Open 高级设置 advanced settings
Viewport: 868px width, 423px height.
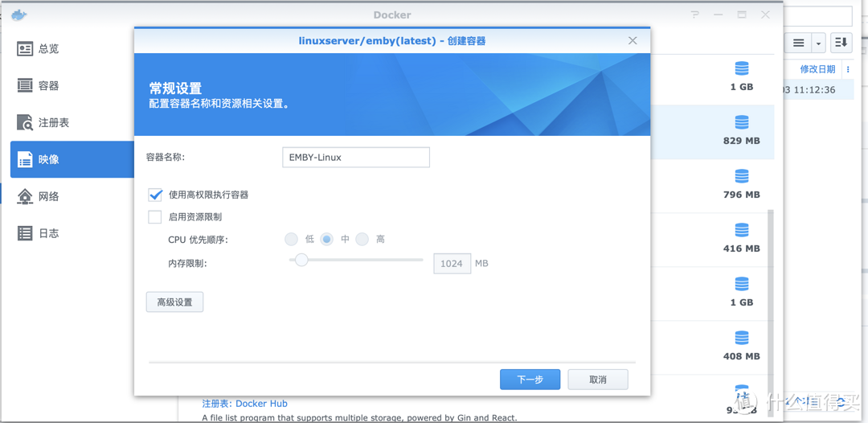175,302
